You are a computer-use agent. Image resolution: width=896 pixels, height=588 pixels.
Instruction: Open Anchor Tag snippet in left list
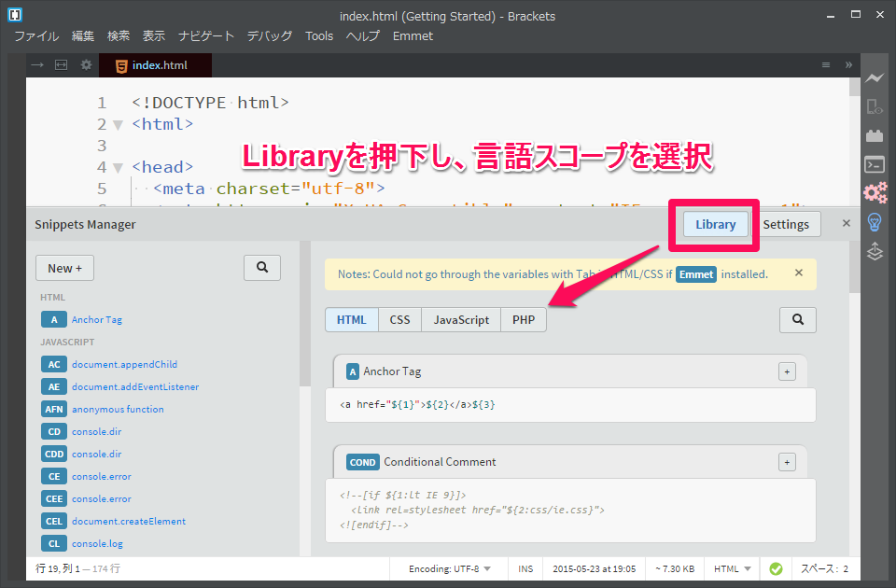point(96,319)
